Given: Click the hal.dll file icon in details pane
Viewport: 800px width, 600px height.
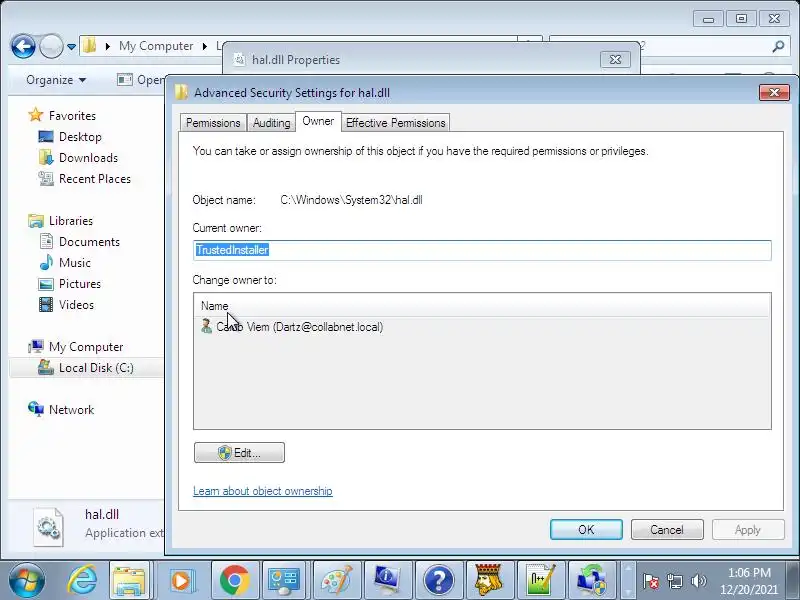Looking at the screenshot, I should coord(49,527).
